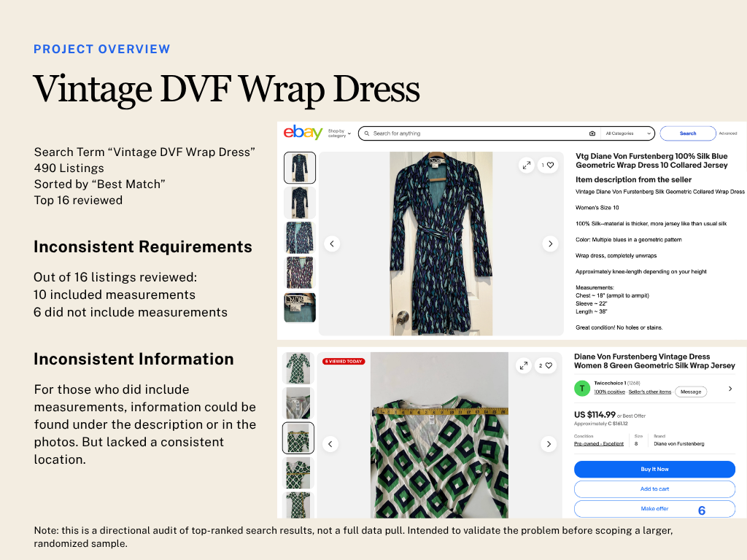Select fourth green dress thumbnail
This screenshot has height=560, width=747.
pos(298,472)
